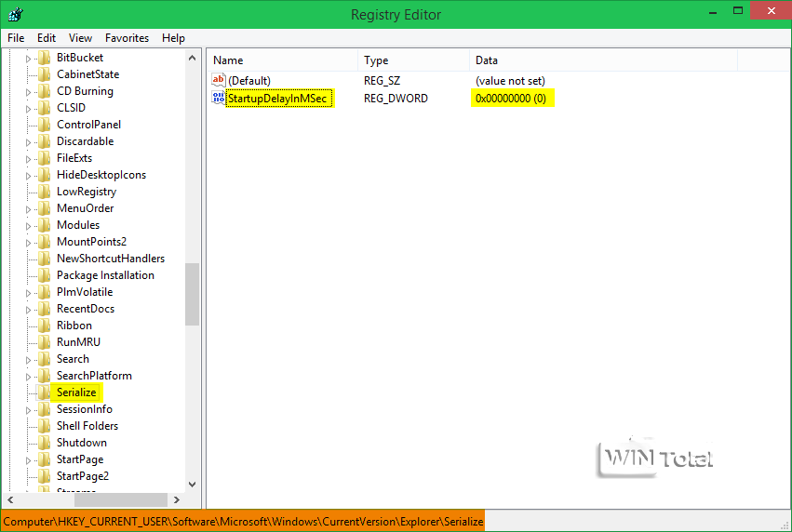Click the folder icon next to StartPage2
The image size is (792, 532).
(x=45, y=476)
